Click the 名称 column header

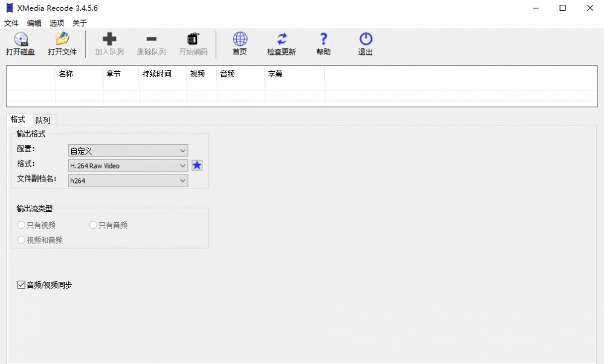pos(66,74)
